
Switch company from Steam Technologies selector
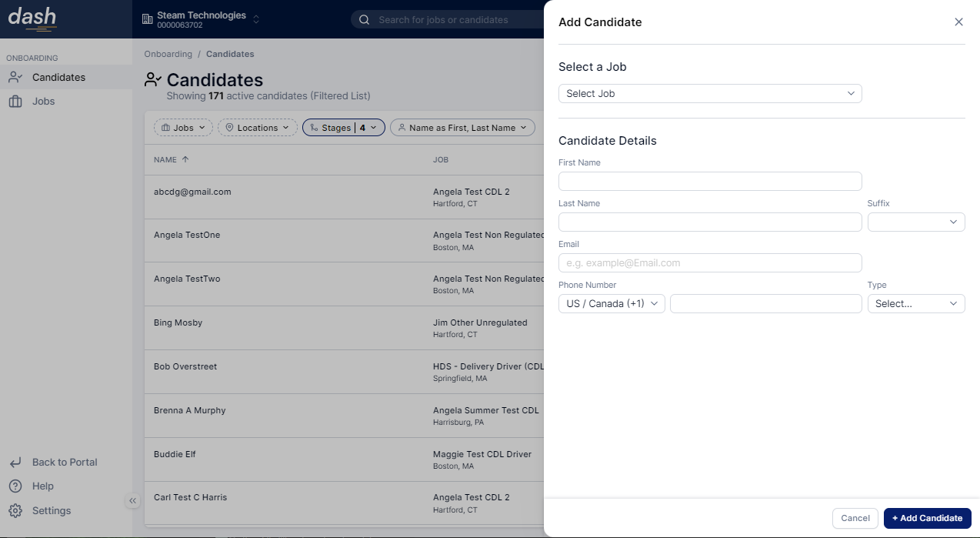pyautogui.click(x=202, y=19)
